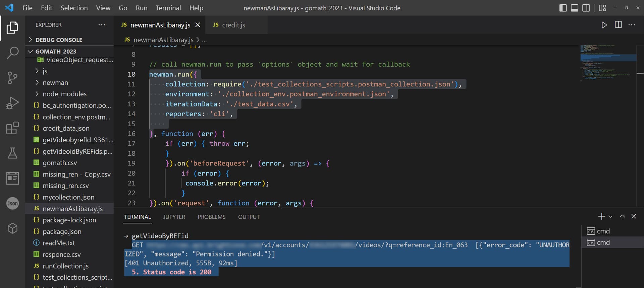This screenshot has height=288, width=644.
Task: Open the Testing flask icon
Action: coord(12,153)
